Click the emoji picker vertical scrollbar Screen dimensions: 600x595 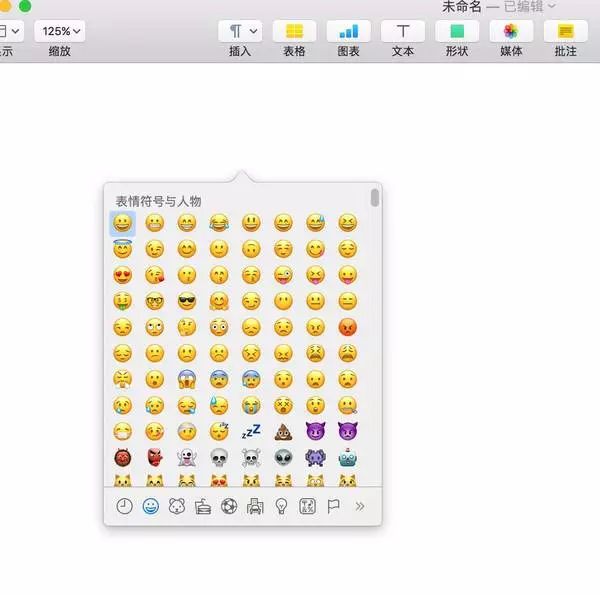pos(375,197)
